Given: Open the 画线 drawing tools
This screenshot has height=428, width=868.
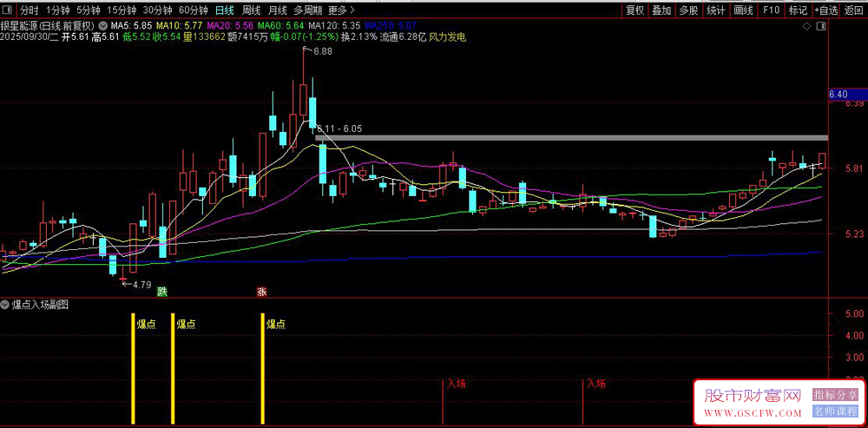Looking at the screenshot, I should pyautogui.click(x=743, y=10).
